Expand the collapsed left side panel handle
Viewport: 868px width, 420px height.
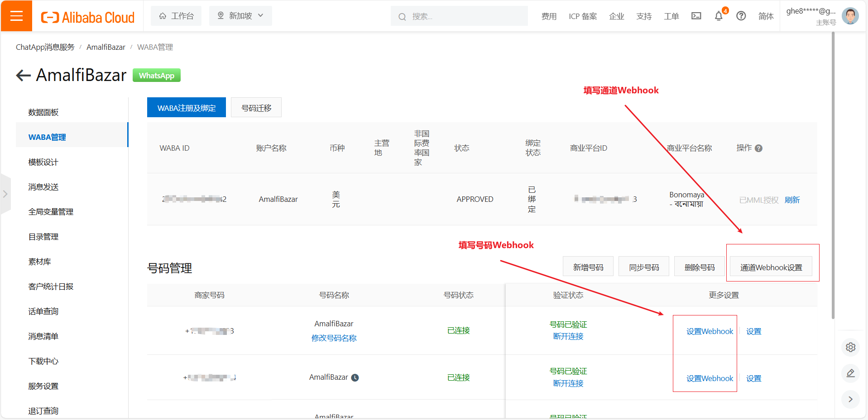[x=5, y=194]
